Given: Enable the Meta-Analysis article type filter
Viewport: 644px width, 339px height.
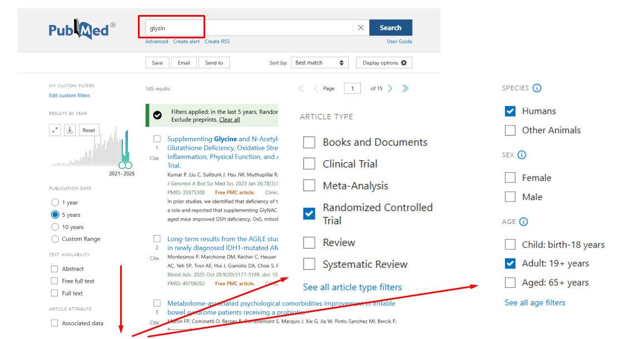Looking at the screenshot, I should pos(309,186).
